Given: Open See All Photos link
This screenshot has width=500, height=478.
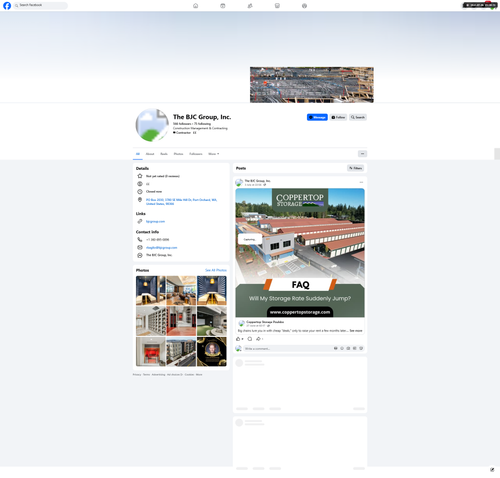Looking at the screenshot, I should point(216,270).
